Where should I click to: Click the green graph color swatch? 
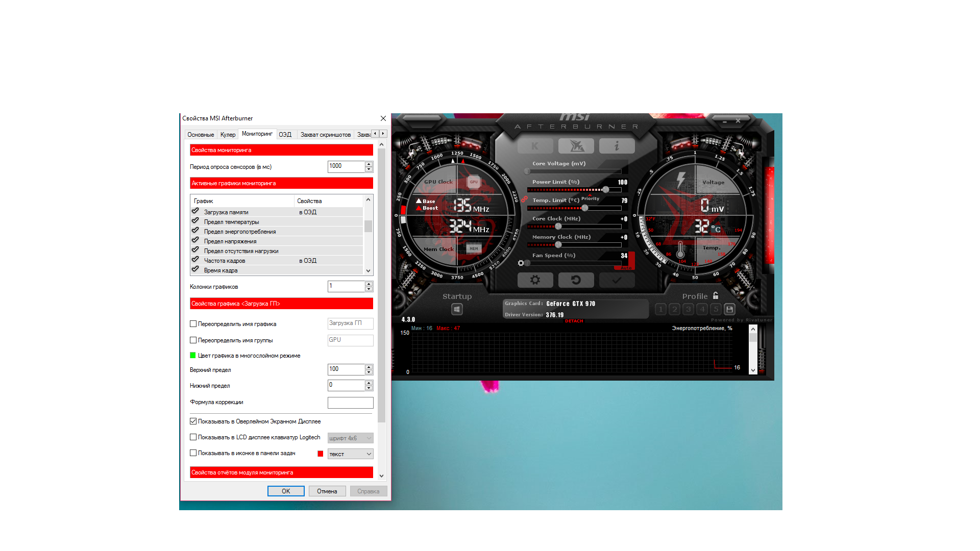pyautogui.click(x=193, y=356)
